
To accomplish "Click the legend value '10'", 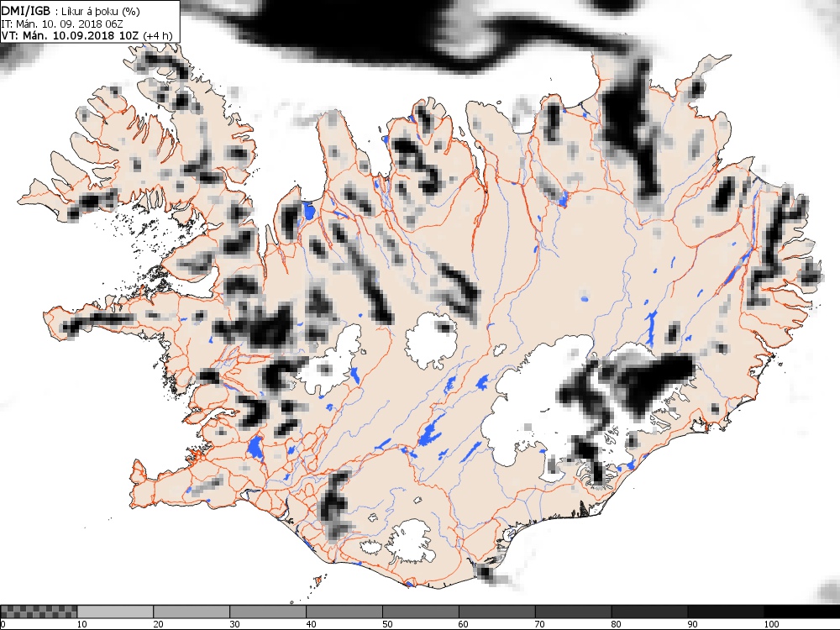I will (82, 624).
